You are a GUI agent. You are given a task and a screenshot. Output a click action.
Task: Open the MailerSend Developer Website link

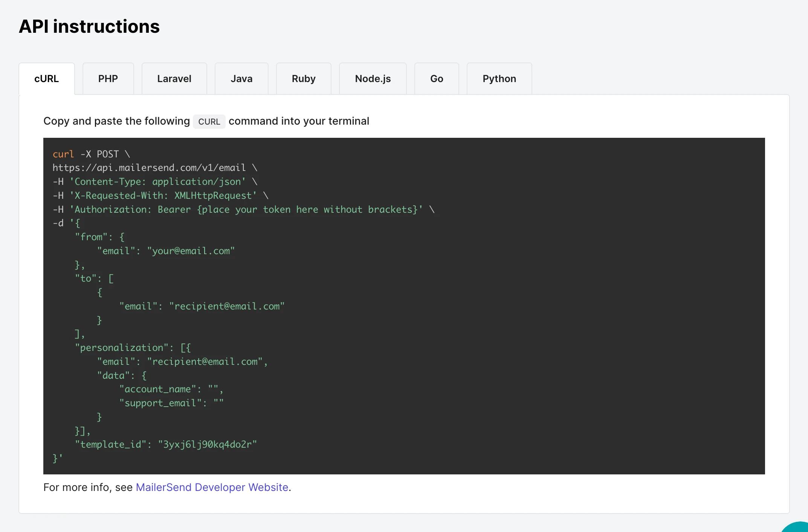[212, 487]
